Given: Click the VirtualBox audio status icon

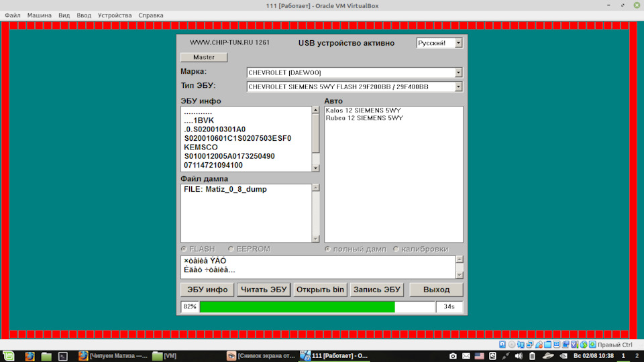Looking at the screenshot, I should click(521, 345).
